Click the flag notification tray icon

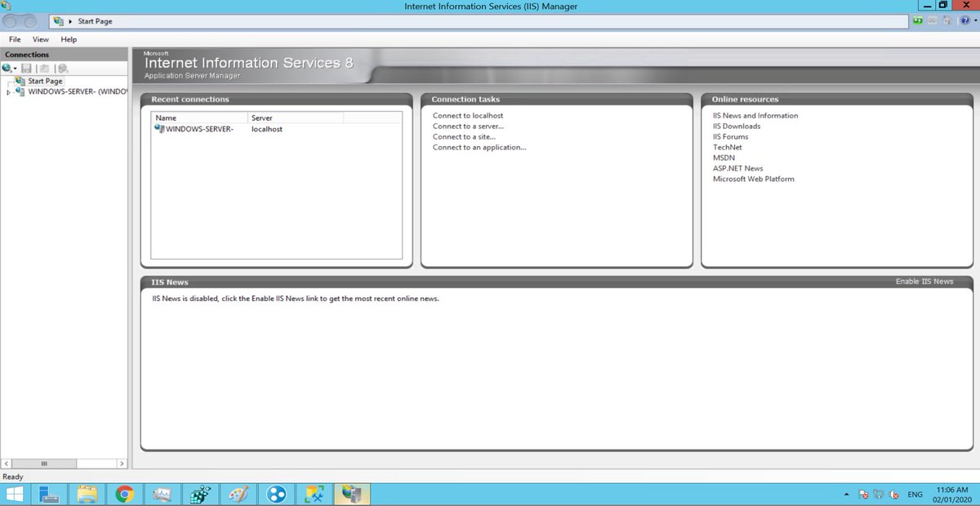[863, 495]
